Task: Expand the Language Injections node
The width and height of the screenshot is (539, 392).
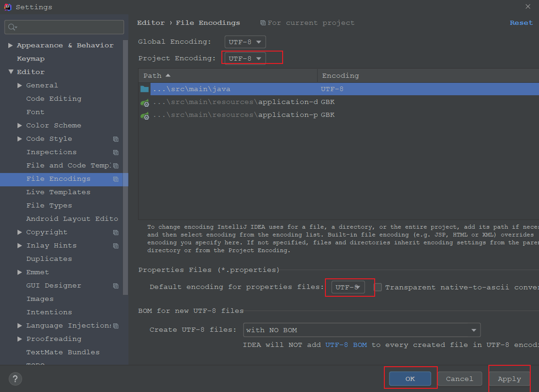Action: 20,325
